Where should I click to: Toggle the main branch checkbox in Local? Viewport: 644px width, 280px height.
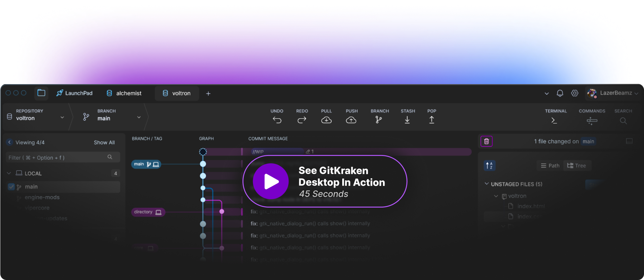(11, 187)
